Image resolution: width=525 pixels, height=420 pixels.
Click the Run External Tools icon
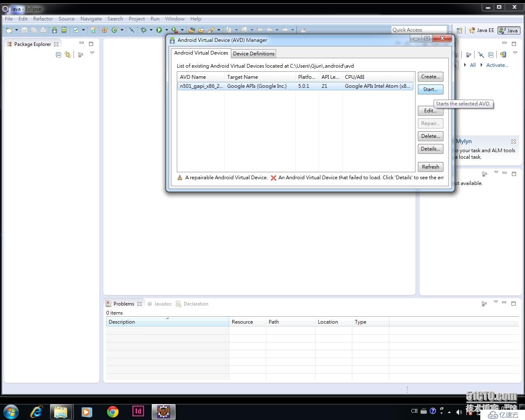pyautogui.click(x=175, y=30)
